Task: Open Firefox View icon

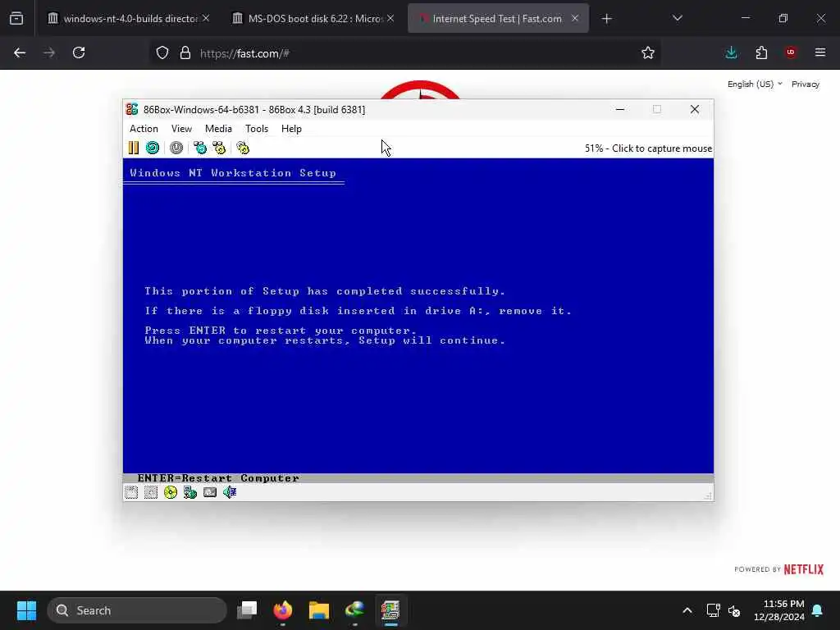Action: click(16, 19)
